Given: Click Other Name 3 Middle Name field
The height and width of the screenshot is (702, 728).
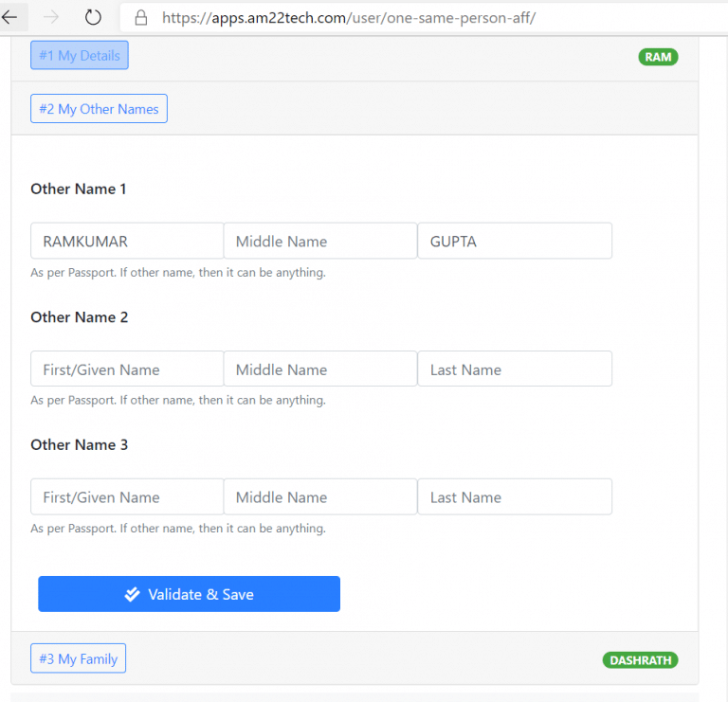Looking at the screenshot, I should tap(320, 496).
